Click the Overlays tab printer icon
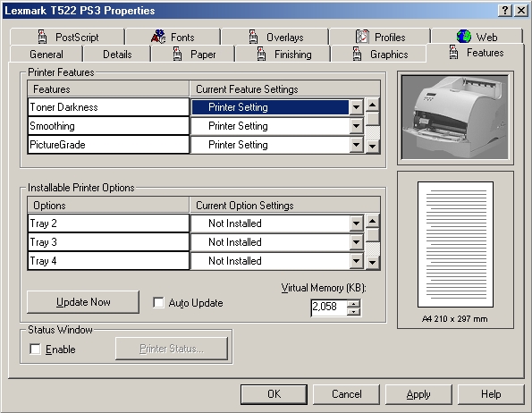This screenshot has width=532, height=413. pos(253,37)
